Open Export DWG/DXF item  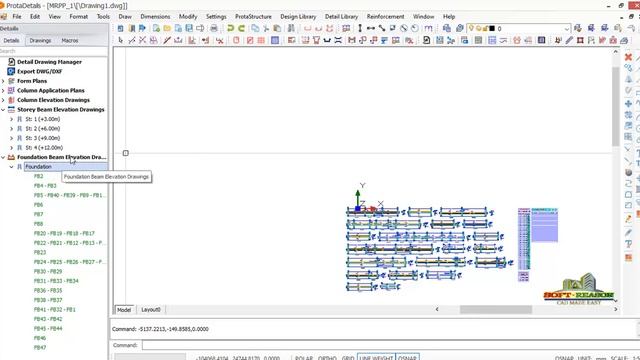[x=40, y=71]
